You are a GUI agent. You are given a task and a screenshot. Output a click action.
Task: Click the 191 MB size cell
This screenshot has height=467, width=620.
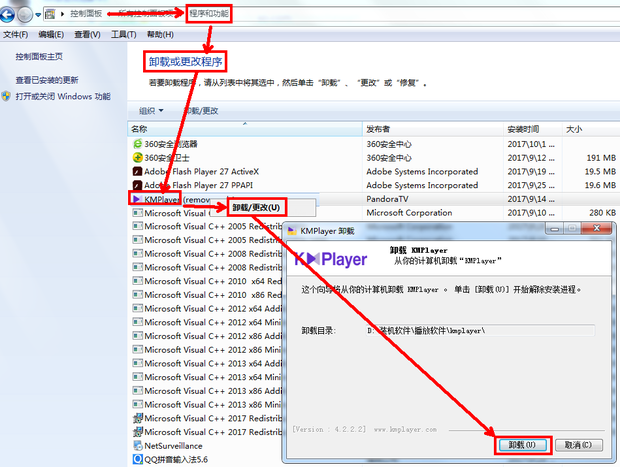[x=601, y=158]
